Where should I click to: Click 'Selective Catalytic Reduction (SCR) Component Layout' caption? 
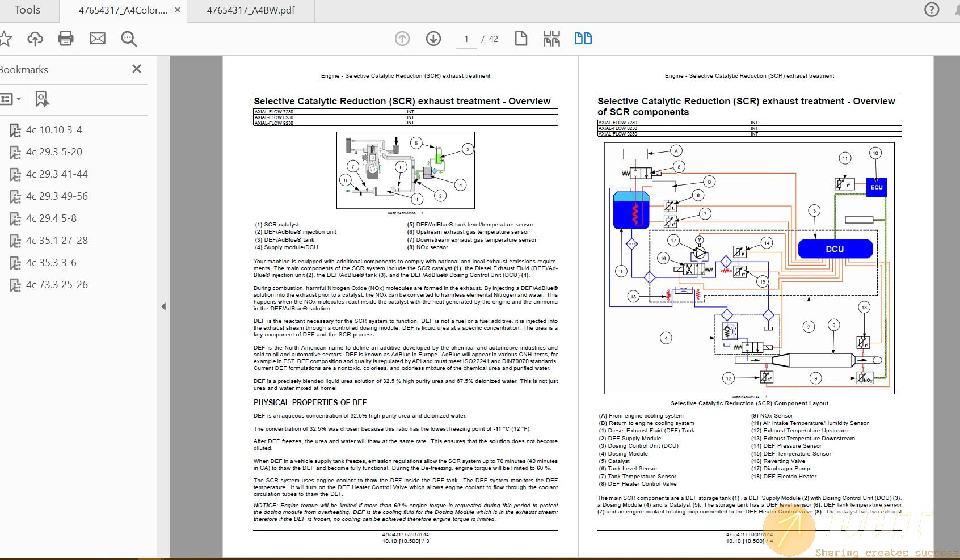point(750,403)
